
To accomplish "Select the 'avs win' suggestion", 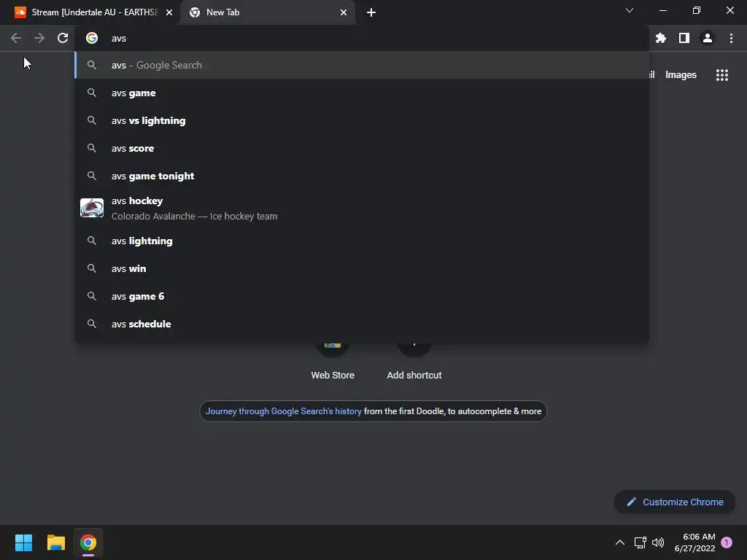I will (362, 268).
